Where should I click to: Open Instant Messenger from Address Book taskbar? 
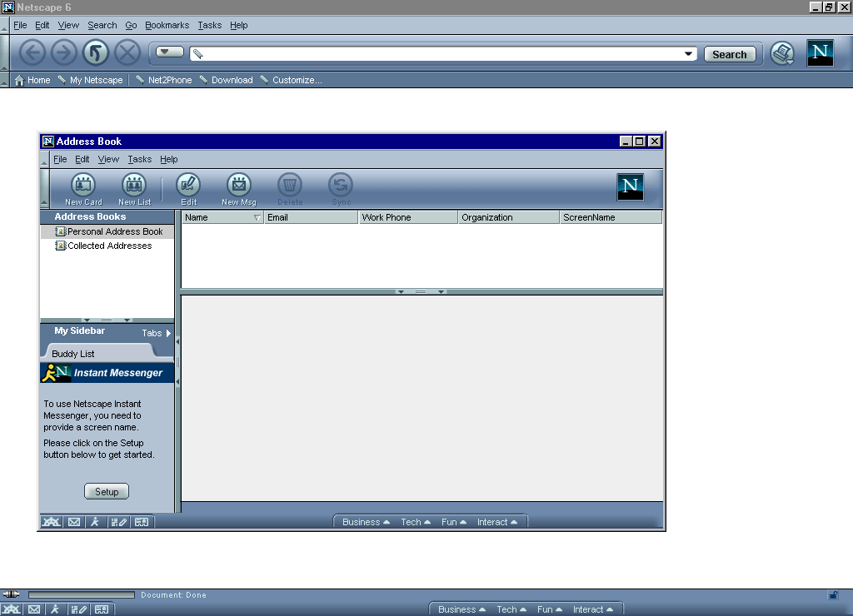pos(95,522)
